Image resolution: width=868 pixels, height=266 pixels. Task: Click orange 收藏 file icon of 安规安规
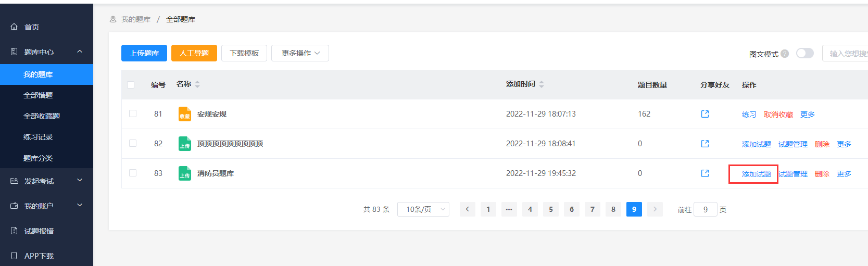[x=185, y=114]
